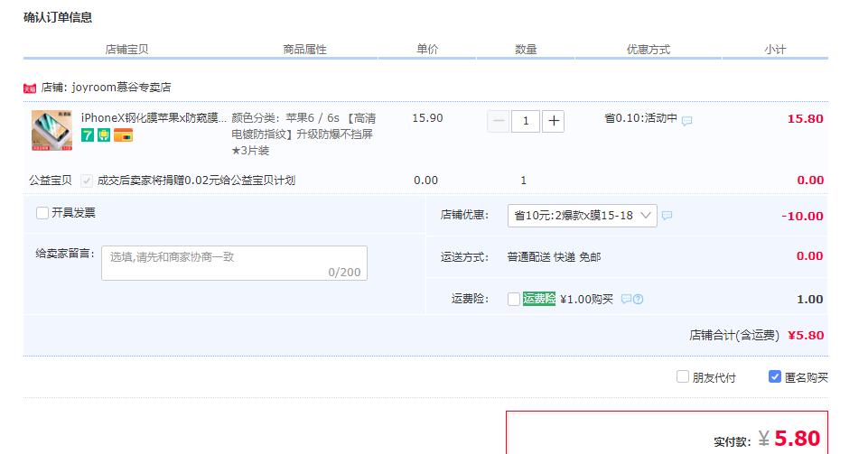Click the orange credit card badge icon
The image size is (868, 454).
click(x=124, y=134)
